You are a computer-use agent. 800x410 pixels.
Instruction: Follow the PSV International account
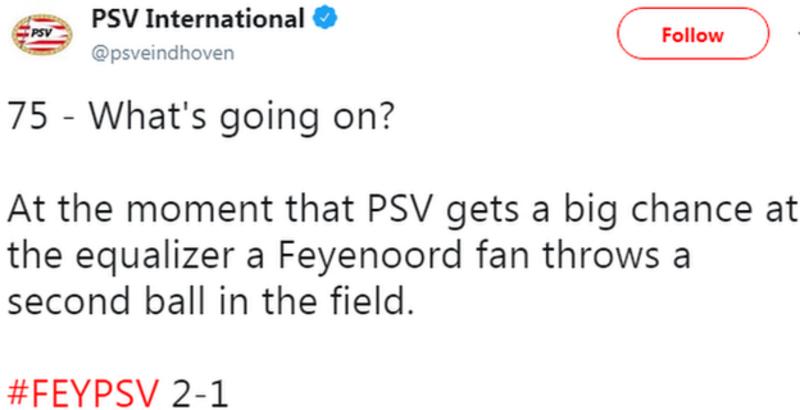(692, 35)
